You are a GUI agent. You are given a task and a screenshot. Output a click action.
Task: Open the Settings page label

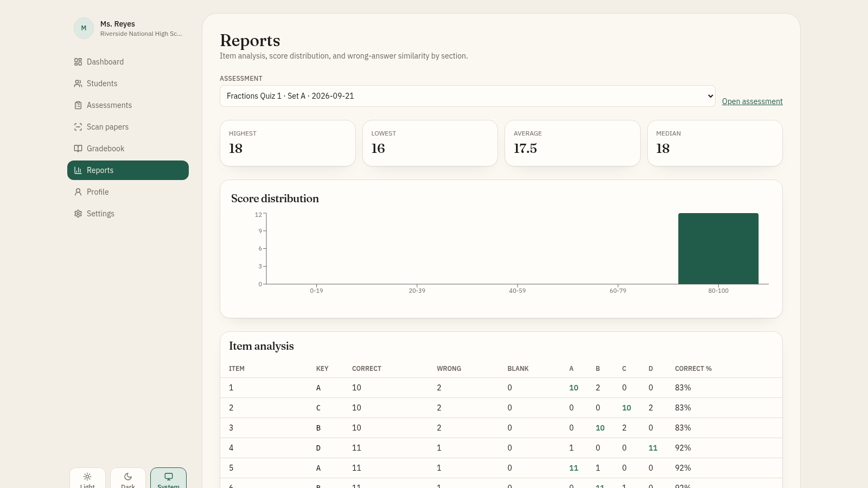pyautogui.click(x=100, y=214)
